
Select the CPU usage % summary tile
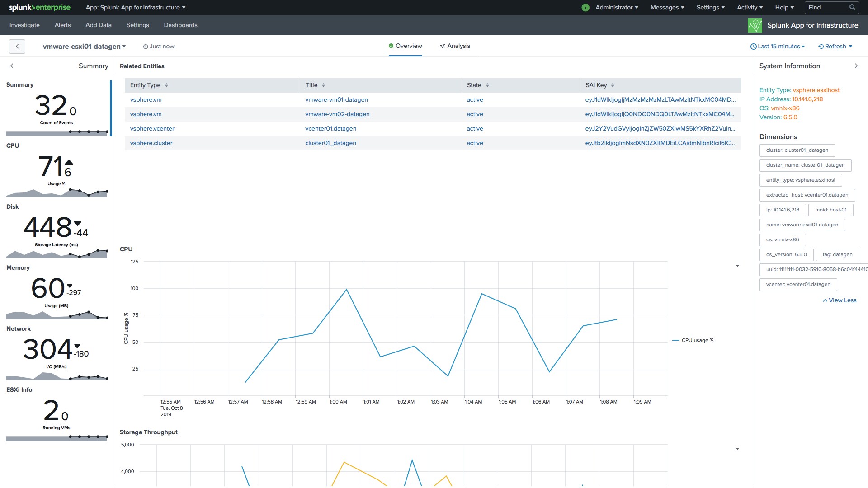point(57,169)
